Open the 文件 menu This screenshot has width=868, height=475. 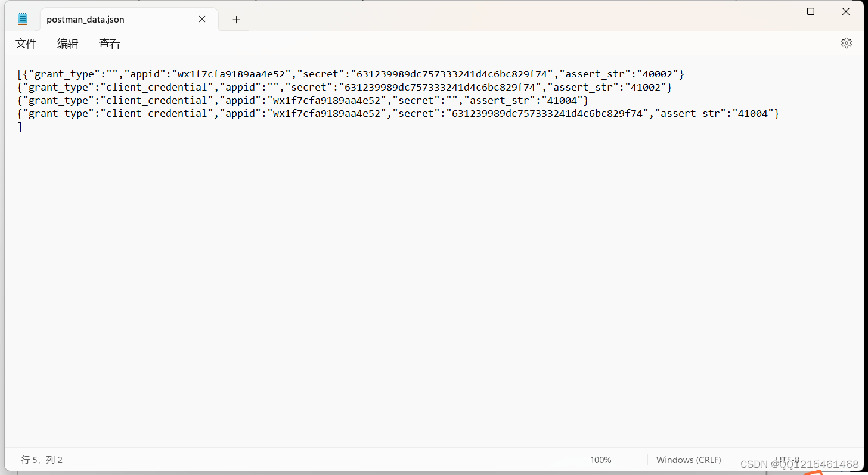click(x=26, y=44)
